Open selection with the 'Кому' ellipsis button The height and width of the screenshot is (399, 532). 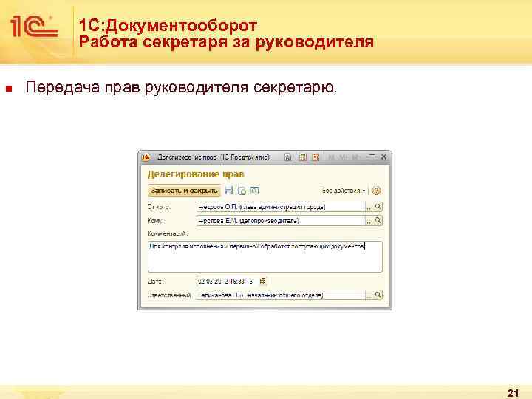click(x=369, y=221)
